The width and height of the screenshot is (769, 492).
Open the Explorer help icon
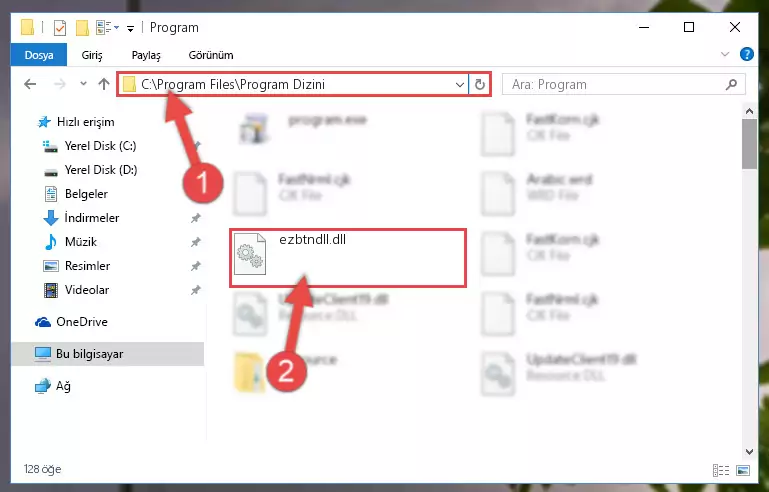pos(746,54)
